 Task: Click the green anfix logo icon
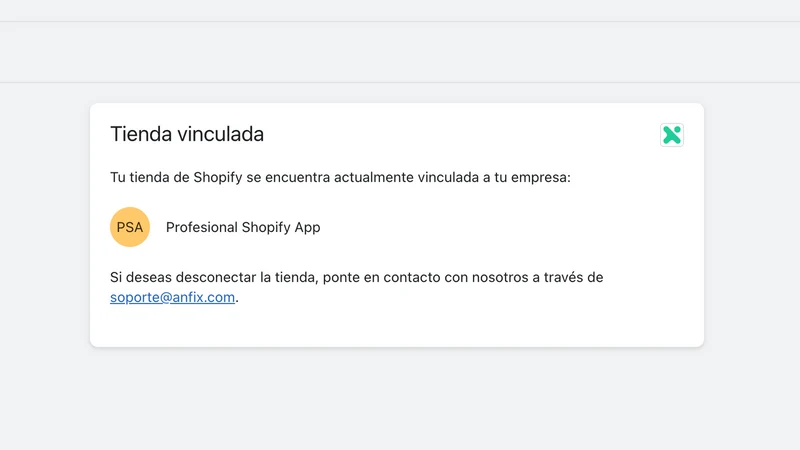pos(671,135)
